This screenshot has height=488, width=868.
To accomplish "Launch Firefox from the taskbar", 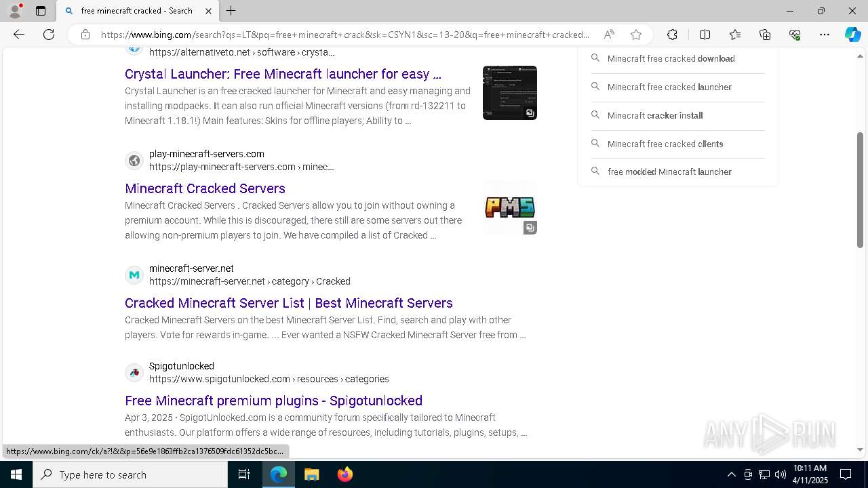I will [x=344, y=474].
